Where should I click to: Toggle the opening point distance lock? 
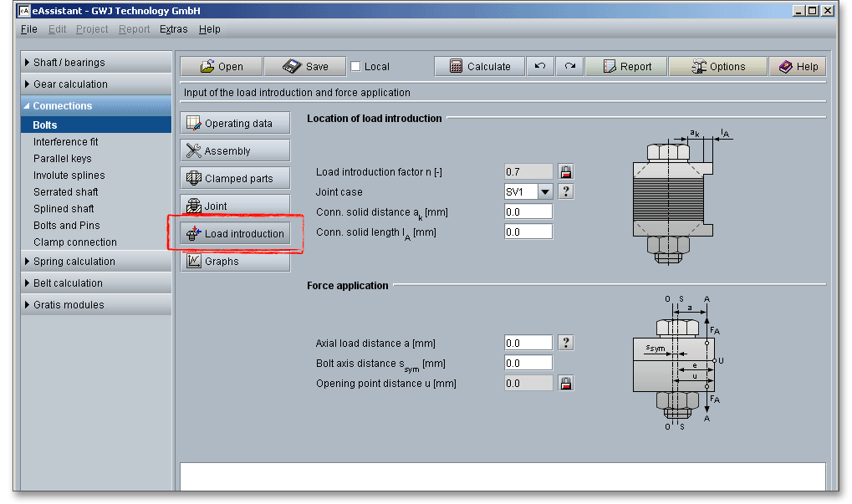(x=566, y=384)
